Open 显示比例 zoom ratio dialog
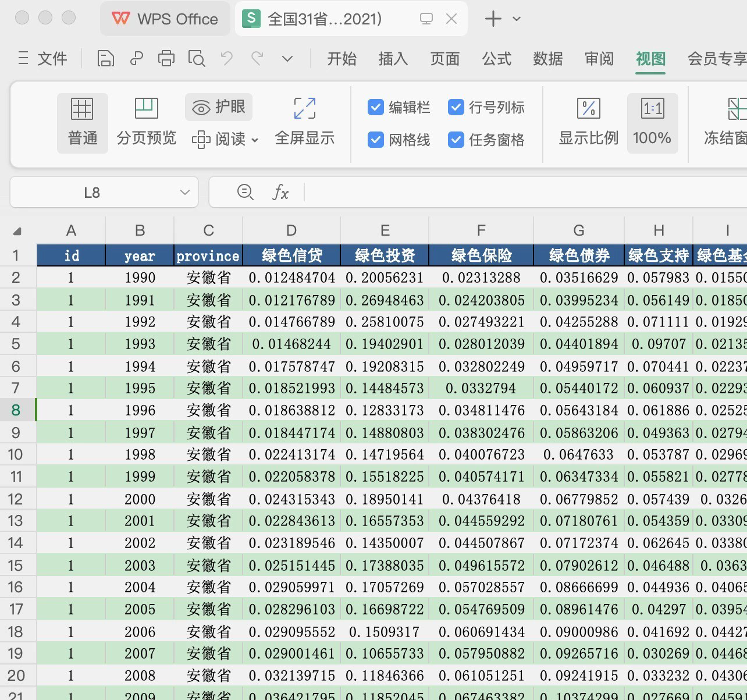Image resolution: width=747 pixels, height=700 pixels. click(x=588, y=123)
